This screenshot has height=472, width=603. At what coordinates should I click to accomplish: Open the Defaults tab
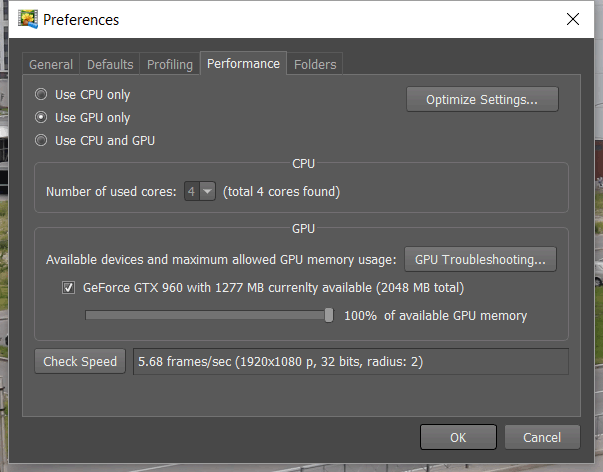click(110, 64)
